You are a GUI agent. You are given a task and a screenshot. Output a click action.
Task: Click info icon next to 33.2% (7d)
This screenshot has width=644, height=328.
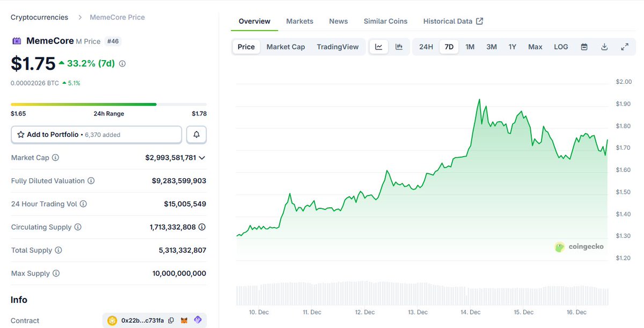[x=122, y=63]
